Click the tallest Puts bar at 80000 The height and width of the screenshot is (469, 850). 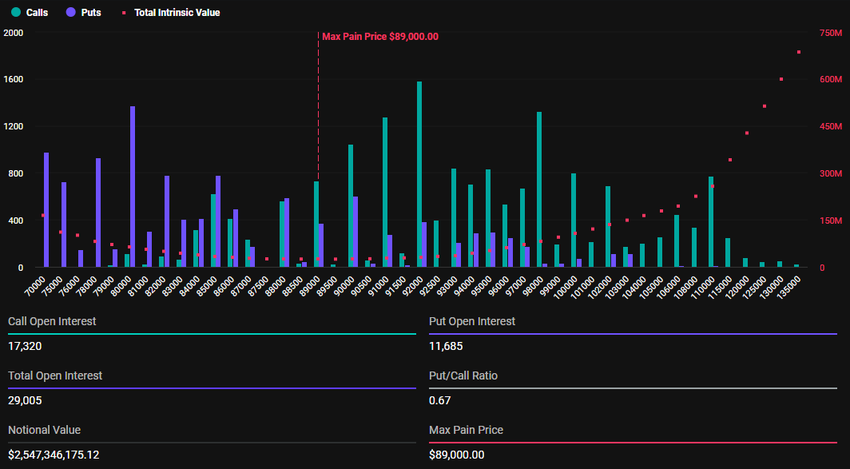[132, 187]
